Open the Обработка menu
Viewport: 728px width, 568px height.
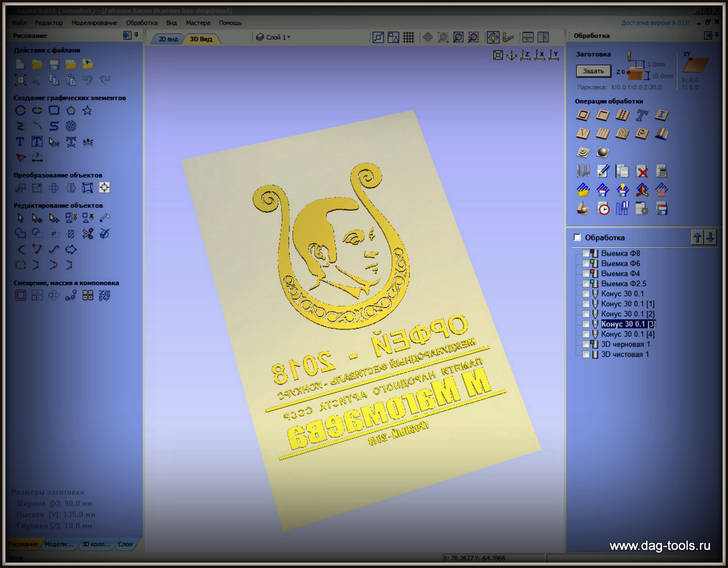(x=142, y=23)
